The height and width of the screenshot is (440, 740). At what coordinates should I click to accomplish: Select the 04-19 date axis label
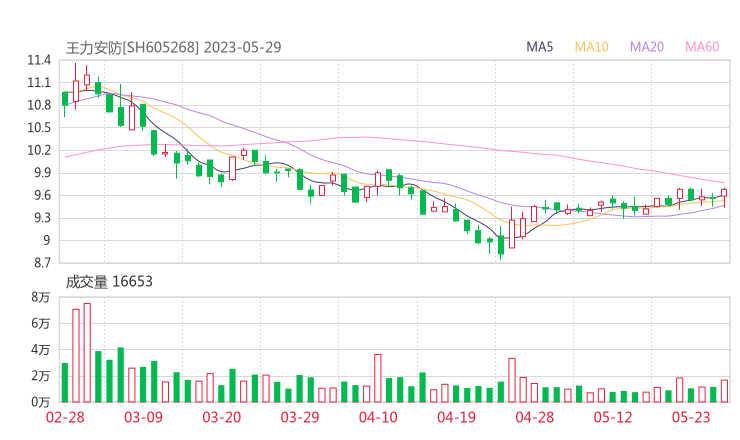tap(456, 417)
